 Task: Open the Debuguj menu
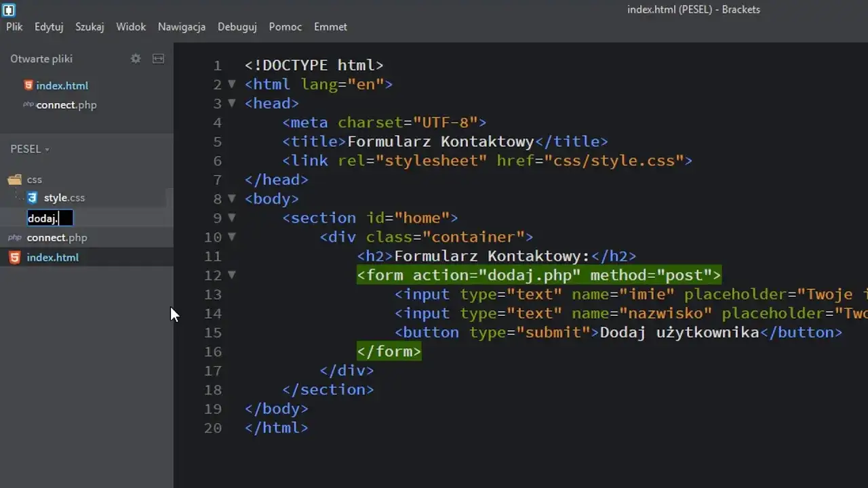tap(237, 26)
